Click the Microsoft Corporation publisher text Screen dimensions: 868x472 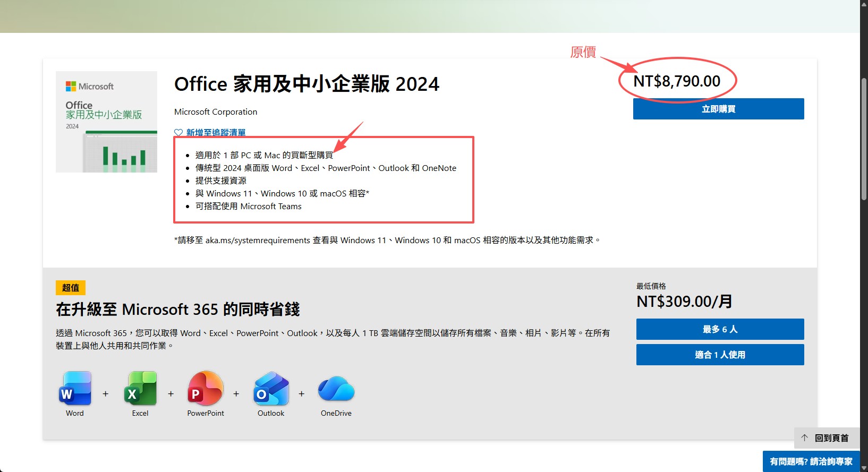click(x=216, y=112)
